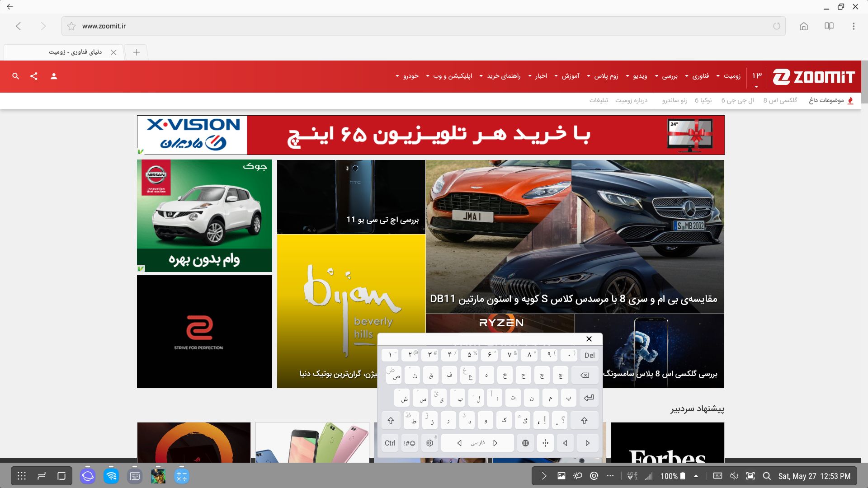Image resolution: width=868 pixels, height=488 pixels.
Task: Open the BMW 8 series comparison article image
Action: (575, 237)
